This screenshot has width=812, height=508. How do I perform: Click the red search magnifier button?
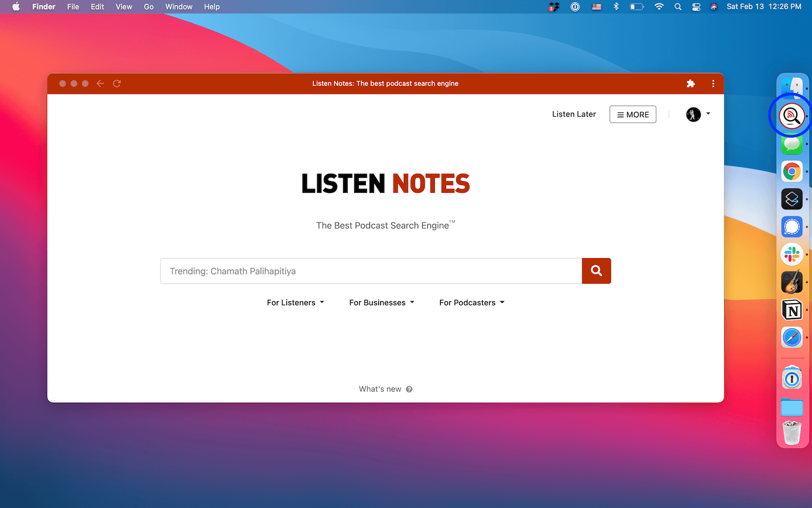pyautogui.click(x=596, y=271)
